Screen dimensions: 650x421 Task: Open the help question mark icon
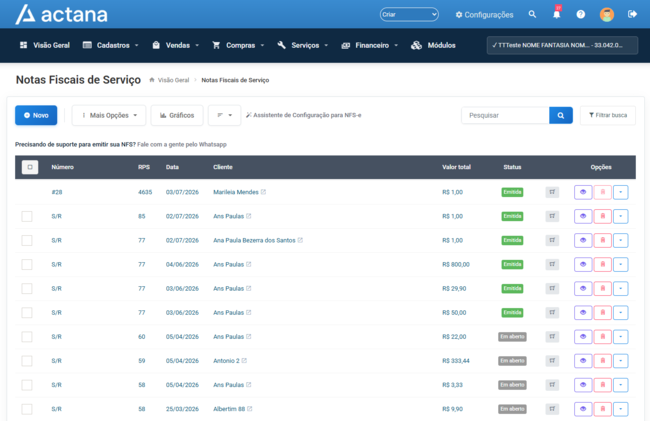point(580,15)
